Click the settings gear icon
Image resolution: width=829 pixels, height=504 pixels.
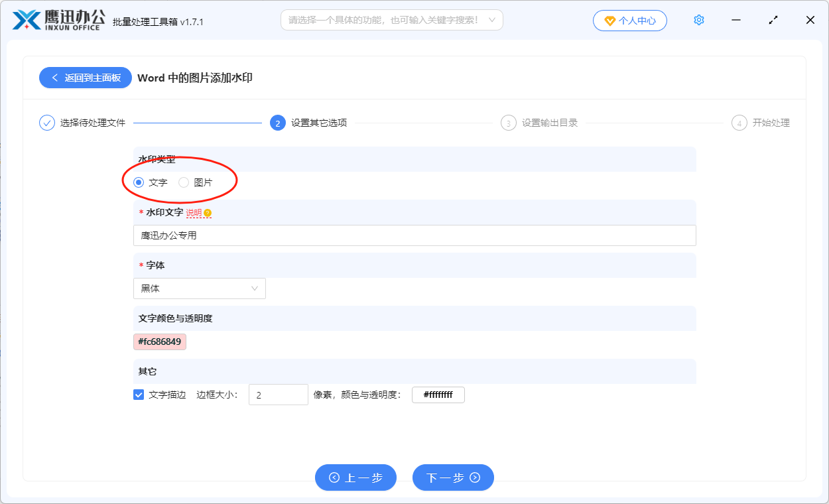coord(698,21)
